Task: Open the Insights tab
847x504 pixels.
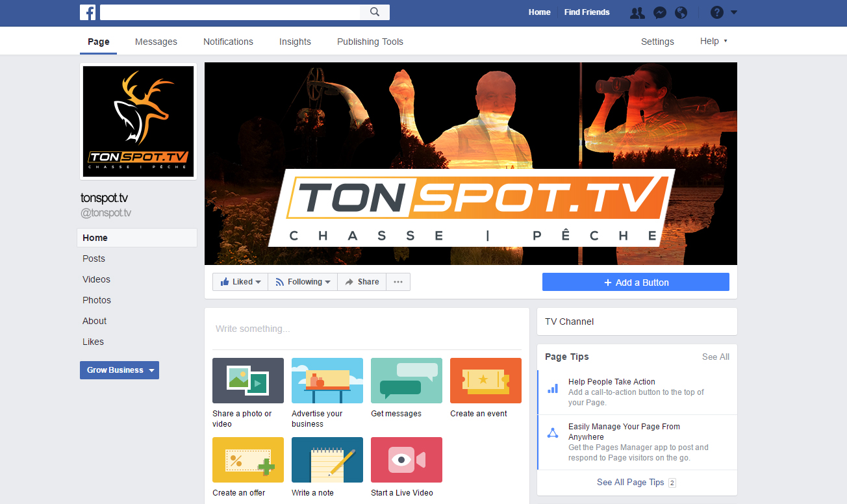Action: coord(295,42)
